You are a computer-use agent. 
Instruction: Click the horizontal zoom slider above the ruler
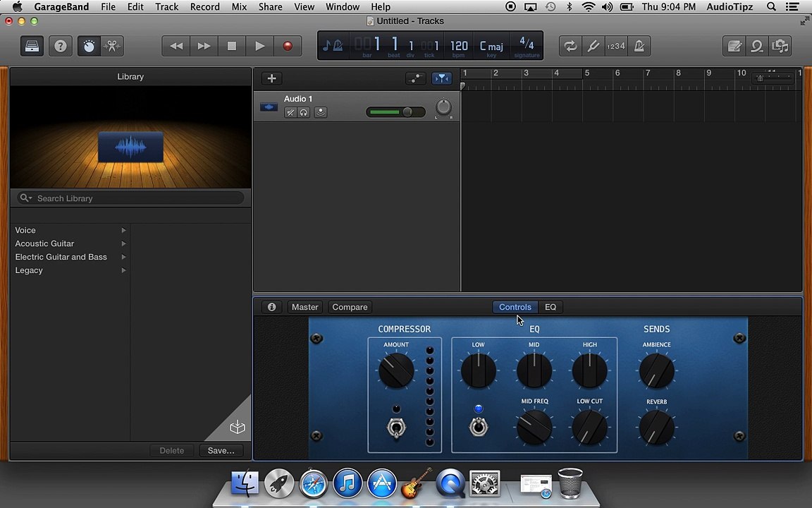774,78
